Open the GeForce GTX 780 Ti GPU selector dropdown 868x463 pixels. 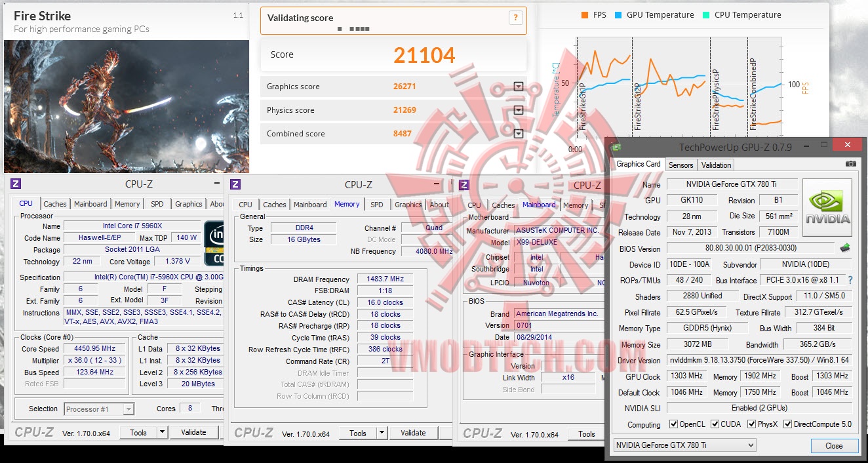click(x=684, y=445)
